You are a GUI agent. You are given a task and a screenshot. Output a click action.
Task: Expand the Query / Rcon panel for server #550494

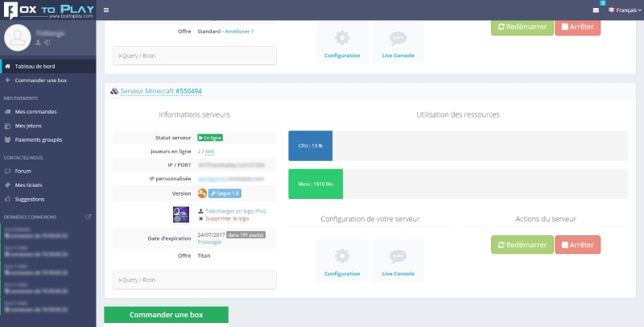pyautogui.click(x=195, y=279)
